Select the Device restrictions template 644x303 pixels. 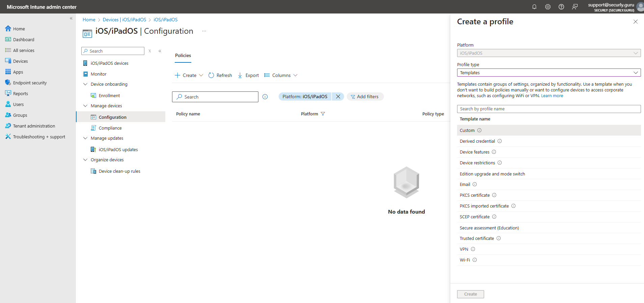[477, 163]
